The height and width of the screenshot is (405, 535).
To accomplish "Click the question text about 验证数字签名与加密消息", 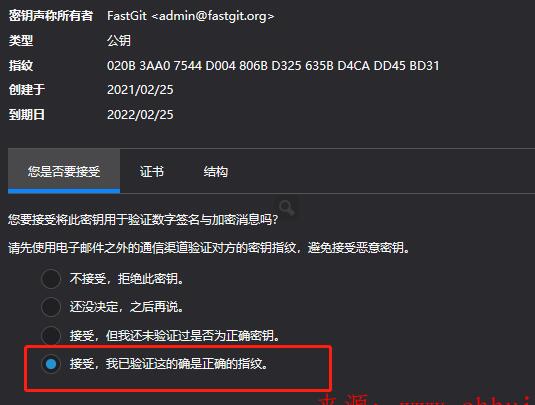I will [143, 219].
